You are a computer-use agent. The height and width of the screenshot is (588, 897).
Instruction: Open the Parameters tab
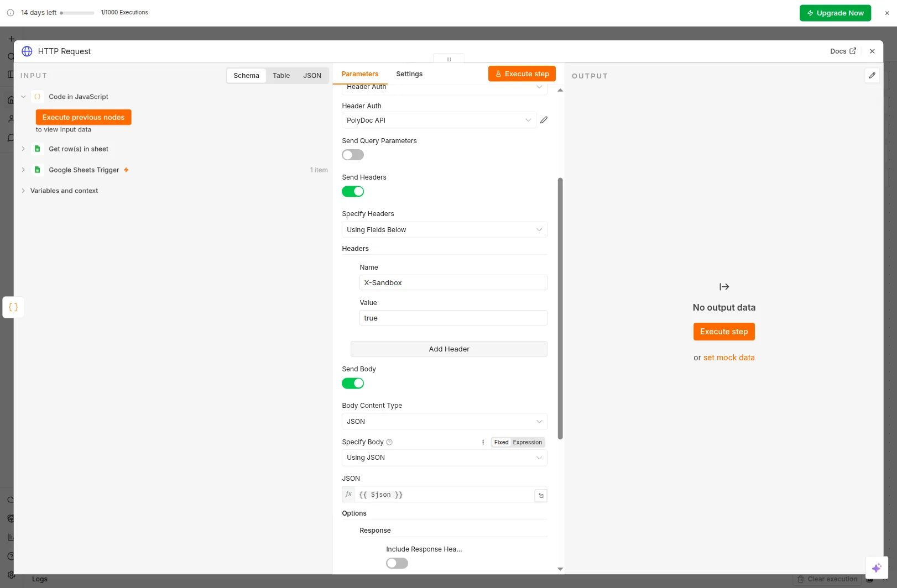pyautogui.click(x=360, y=74)
